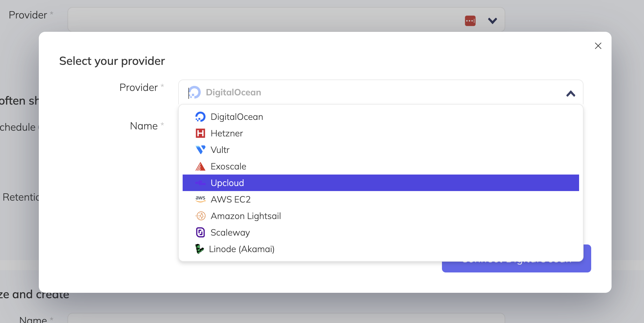Choose Hetzner from the provider list
The height and width of the screenshot is (323, 644).
(226, 133)
